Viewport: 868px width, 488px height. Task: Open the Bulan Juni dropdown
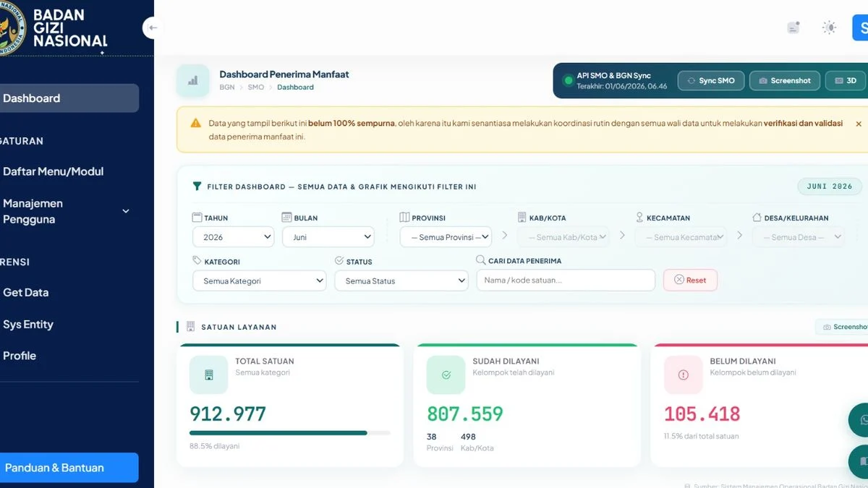pos(328,237)
